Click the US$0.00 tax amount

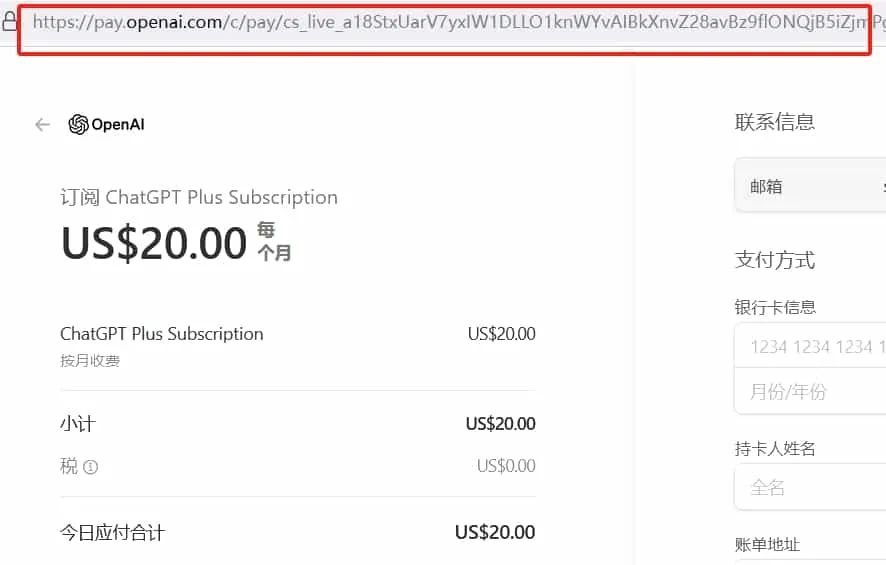pyautogui.click(x=505, y=466)
